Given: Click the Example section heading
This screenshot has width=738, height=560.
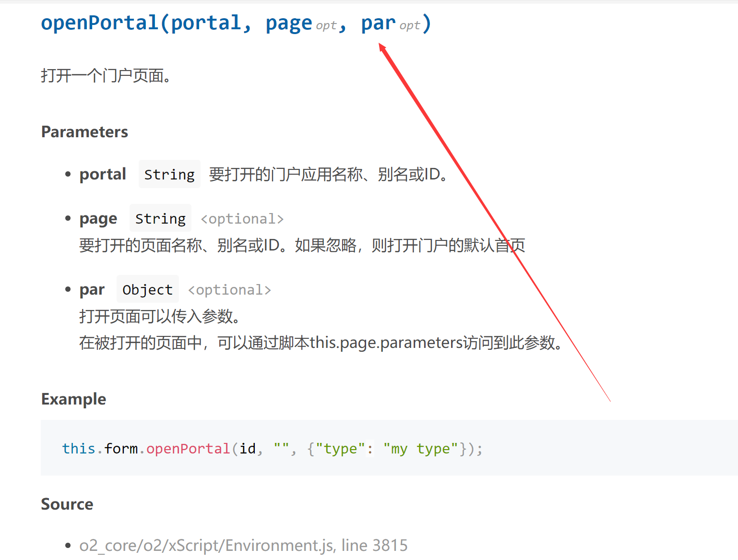Looking at the screenshot, I should 74,399.
